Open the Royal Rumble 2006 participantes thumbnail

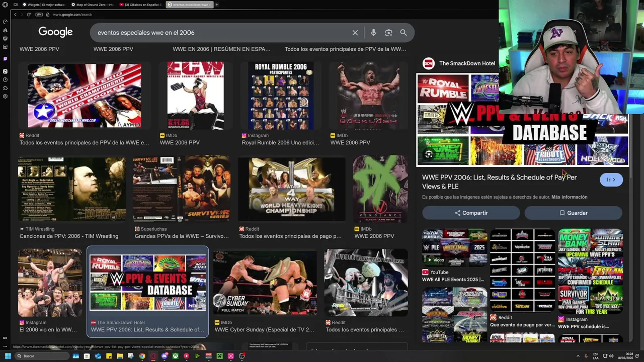coord(280,96)
